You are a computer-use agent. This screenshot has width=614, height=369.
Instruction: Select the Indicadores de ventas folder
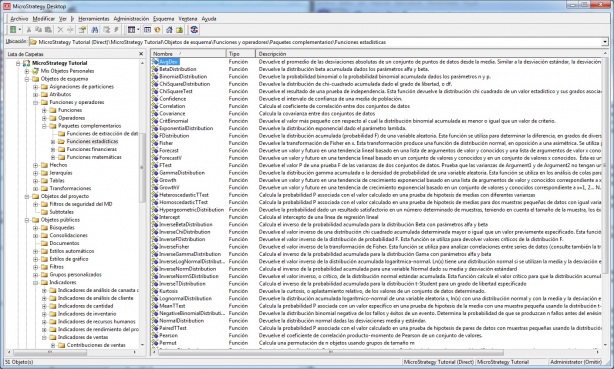point(83,337)
